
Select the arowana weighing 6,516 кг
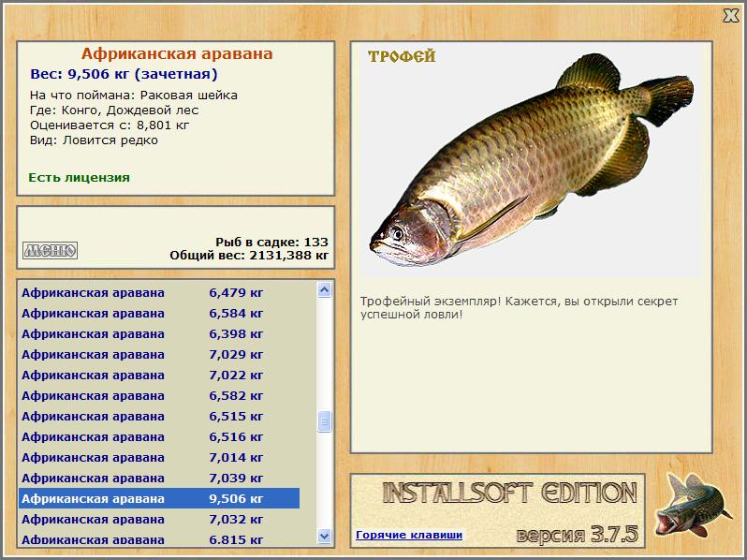pyautogui.click(x=159, y=436)
